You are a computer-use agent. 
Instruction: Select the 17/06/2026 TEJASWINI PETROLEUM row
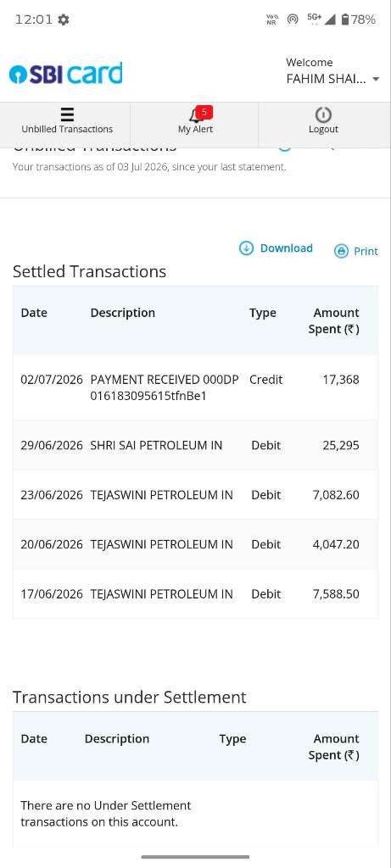tap(195, 593)
